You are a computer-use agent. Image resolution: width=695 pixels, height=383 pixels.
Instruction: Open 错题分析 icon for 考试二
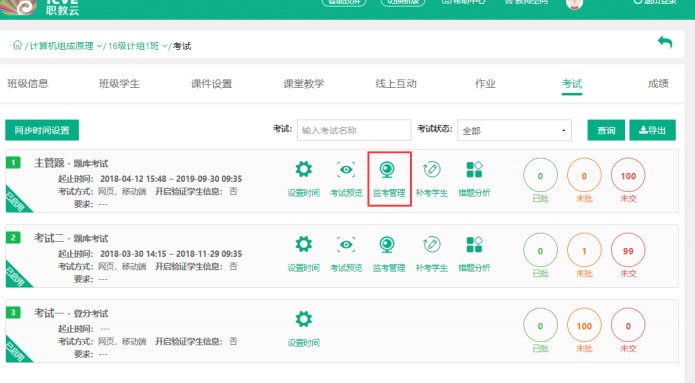click(474, 244)
